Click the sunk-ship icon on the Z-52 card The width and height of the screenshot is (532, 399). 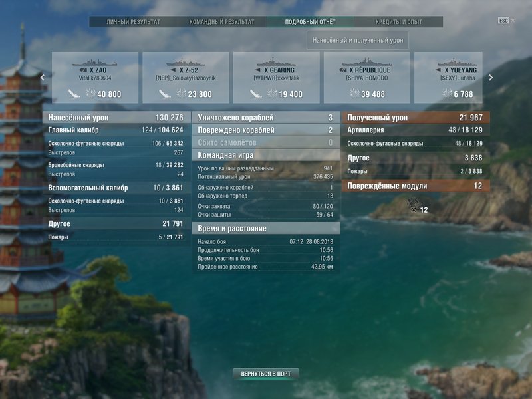pos(165,94)
